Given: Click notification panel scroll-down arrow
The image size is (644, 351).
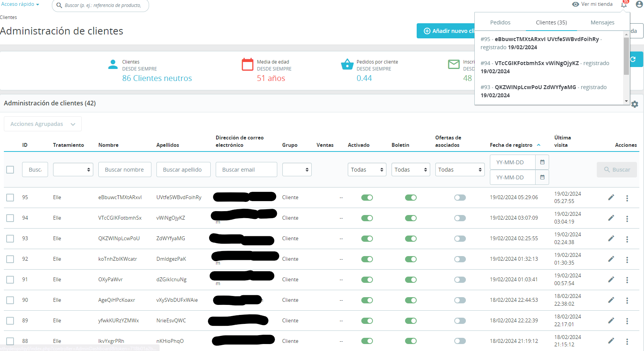Looking at the screenshot, I should click(626, 101).
